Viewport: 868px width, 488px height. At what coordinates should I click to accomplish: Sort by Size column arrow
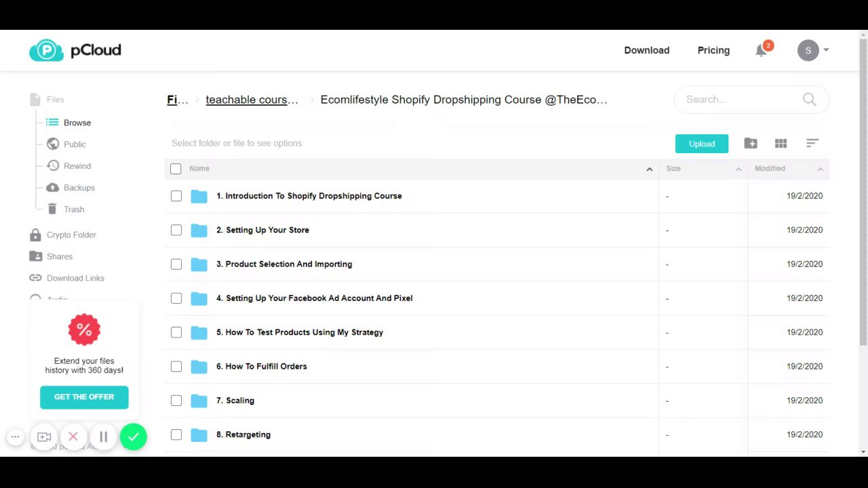tap(738, 169)
